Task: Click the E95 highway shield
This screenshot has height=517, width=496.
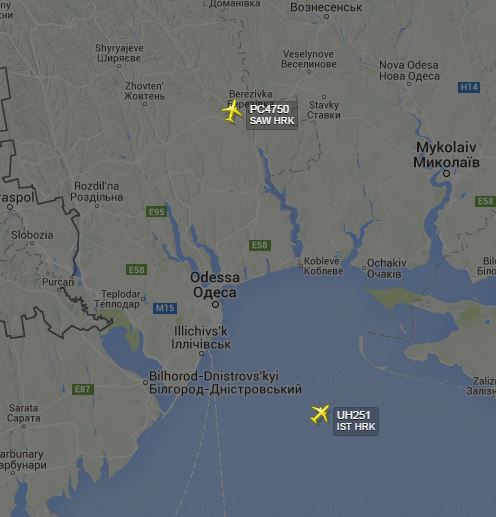Action: coord(156,212)
